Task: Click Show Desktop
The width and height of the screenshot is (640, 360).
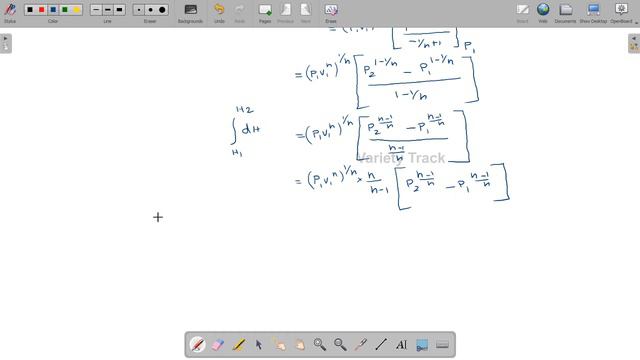Action: coord(593,13)
